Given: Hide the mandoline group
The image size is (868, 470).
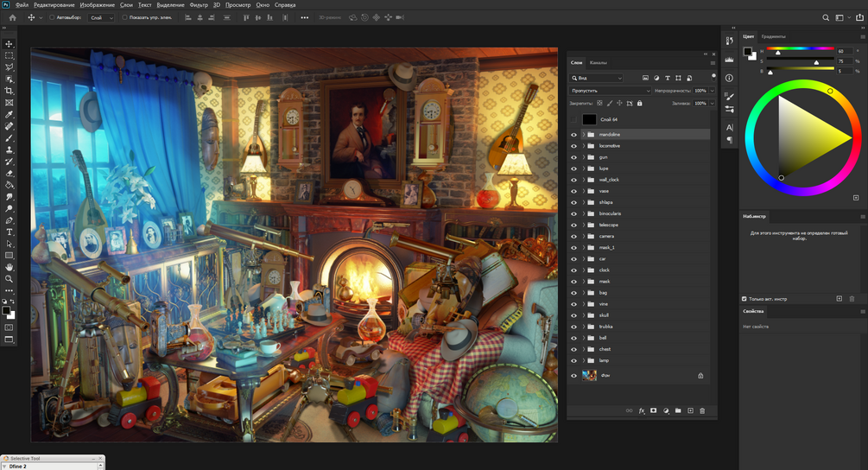Looking at the screenshot, I should coord(573,135).
